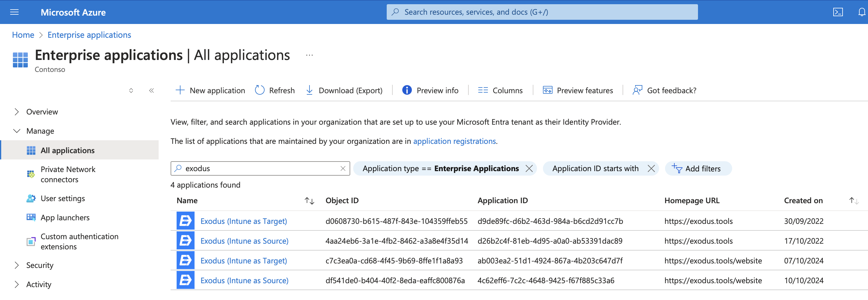Click the Private Network connectors icon
Image resolution: width=868 pixels, height=300 pixels.
click(x=31, y=174)
